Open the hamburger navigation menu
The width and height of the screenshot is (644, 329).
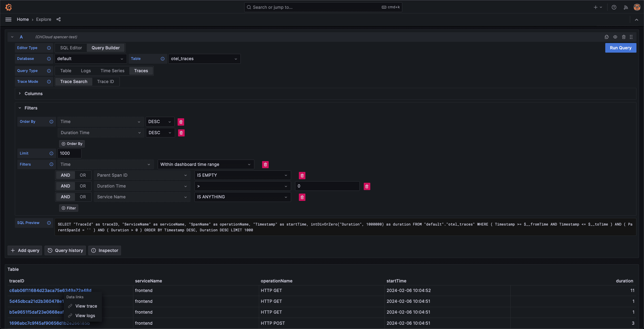[8, 19]
